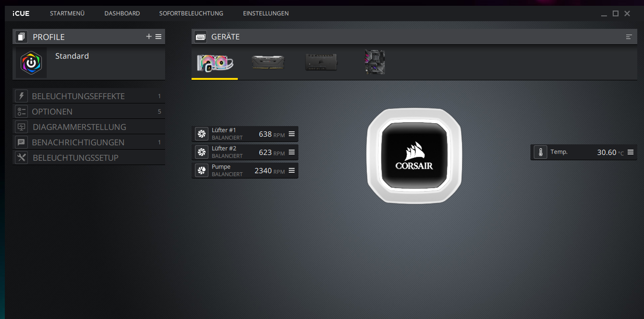Screen dimensions: 644x319
Task: Open EINSTELLUNGEN settings
Action: click(266, 13)
